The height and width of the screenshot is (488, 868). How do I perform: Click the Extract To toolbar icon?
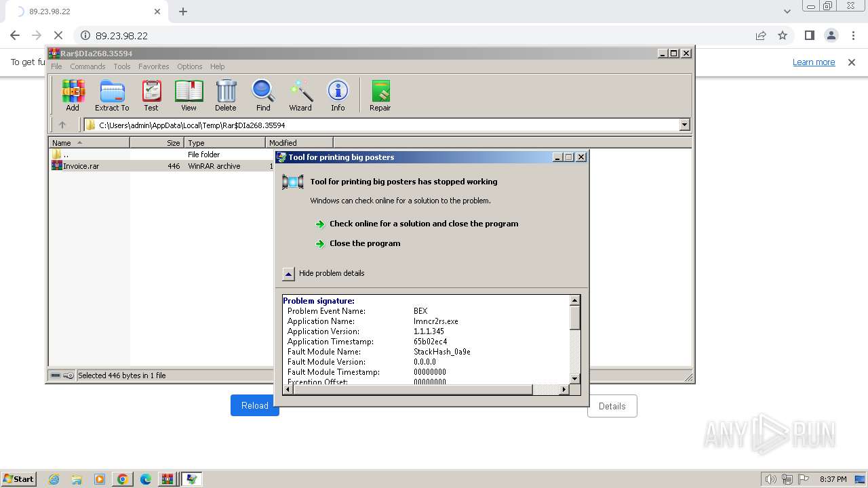[x=112, y=95]
